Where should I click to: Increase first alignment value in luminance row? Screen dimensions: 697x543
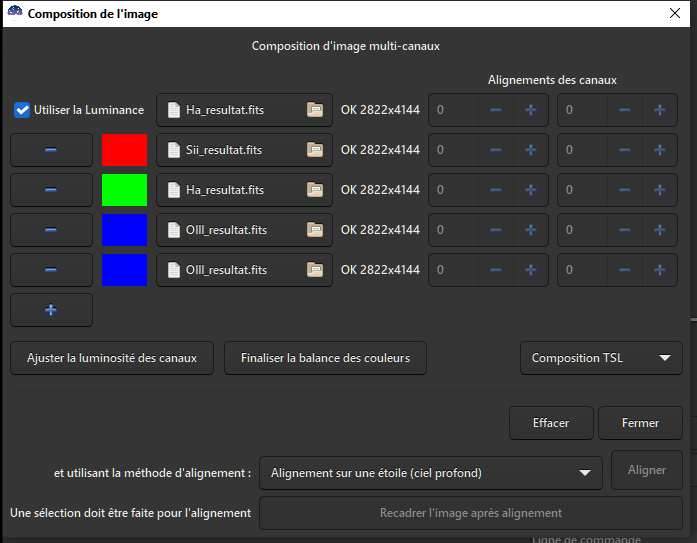coord(531,110)
